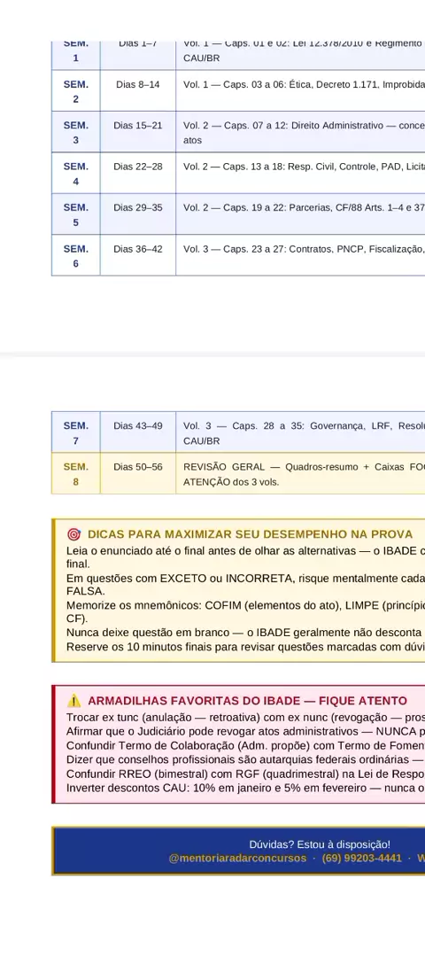Click the Vol. 2 Caps. 19 a 22 row text
Viewport: 425px width, 980px height.
coord(304,208)
